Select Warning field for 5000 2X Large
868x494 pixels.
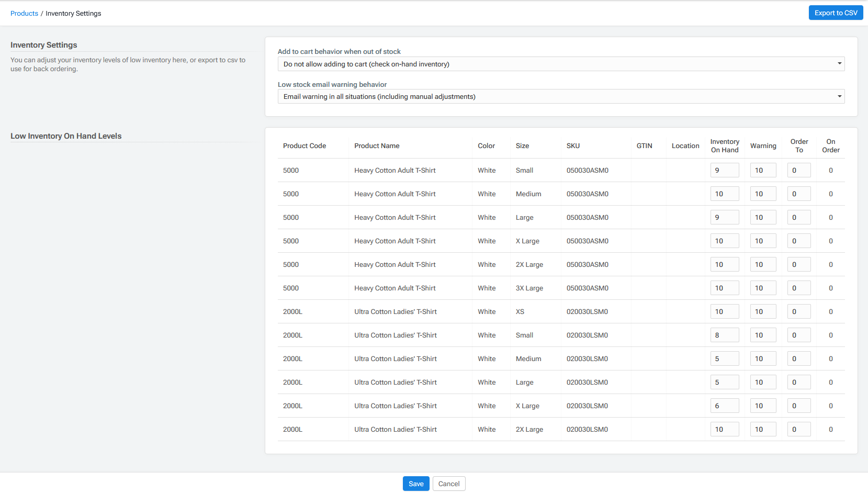coord(763,265)
